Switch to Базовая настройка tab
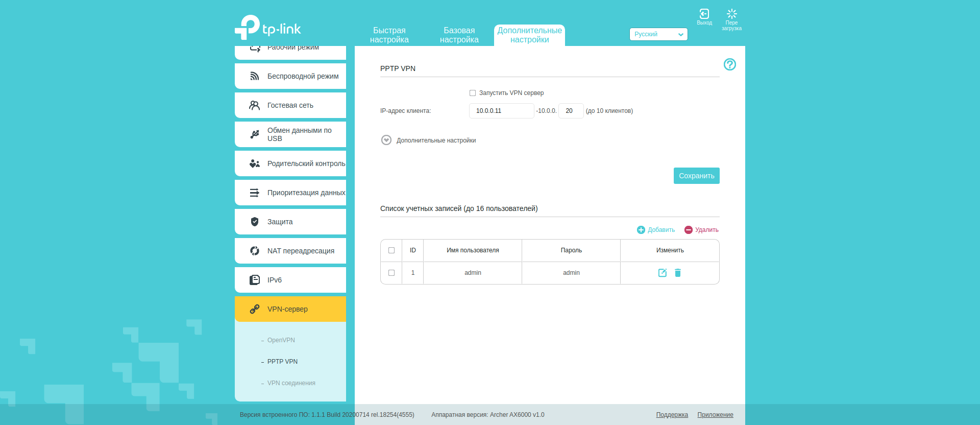The height and width of the screenshot is (425, 980). (x=459, y=35)
